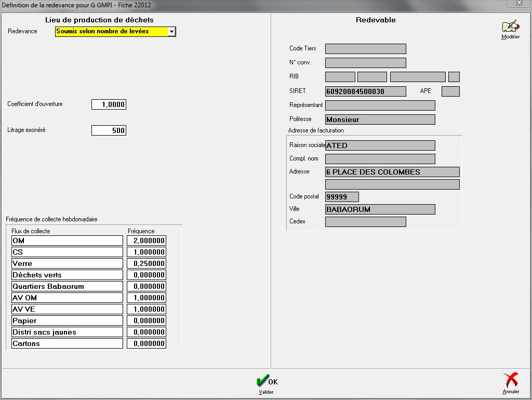Click the SIRET number field

tap(365, 91)
